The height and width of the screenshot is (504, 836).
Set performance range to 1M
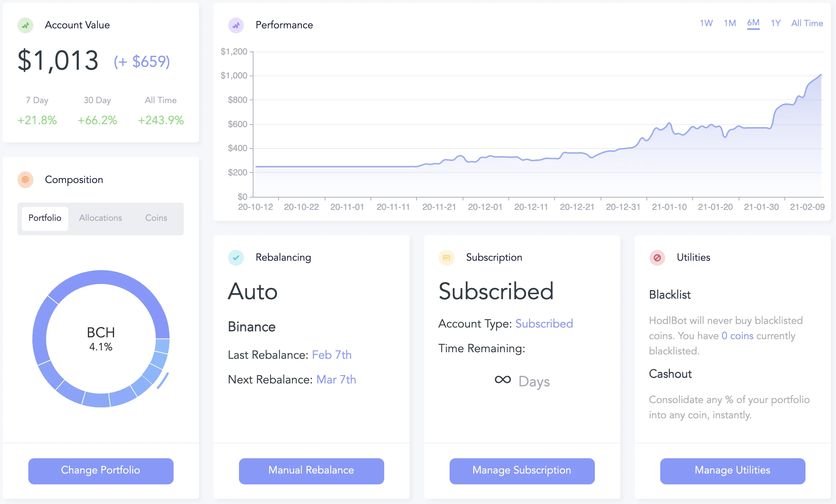pyautogui.click(x=730, y=23)
